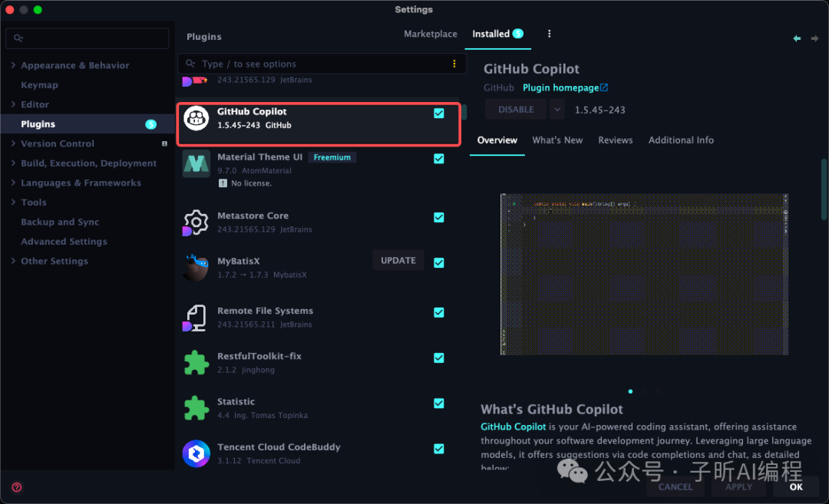
Task: Switch to the Installed tab
Action: point(497,34)
